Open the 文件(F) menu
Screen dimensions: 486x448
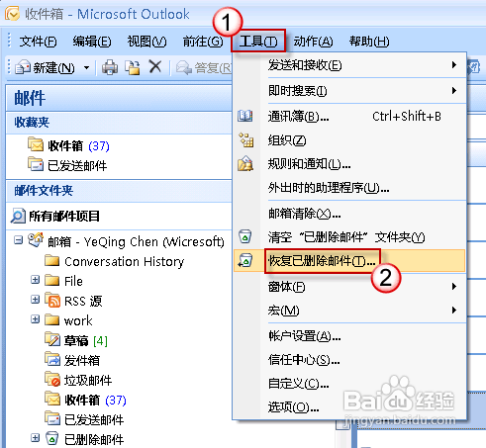pyautogui.click(x=38, y=42)
